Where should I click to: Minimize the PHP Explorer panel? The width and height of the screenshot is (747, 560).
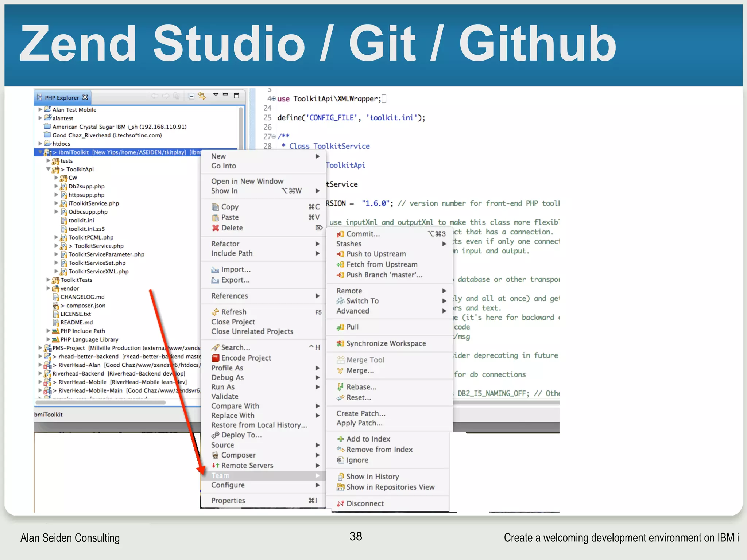tap(225, 95)
